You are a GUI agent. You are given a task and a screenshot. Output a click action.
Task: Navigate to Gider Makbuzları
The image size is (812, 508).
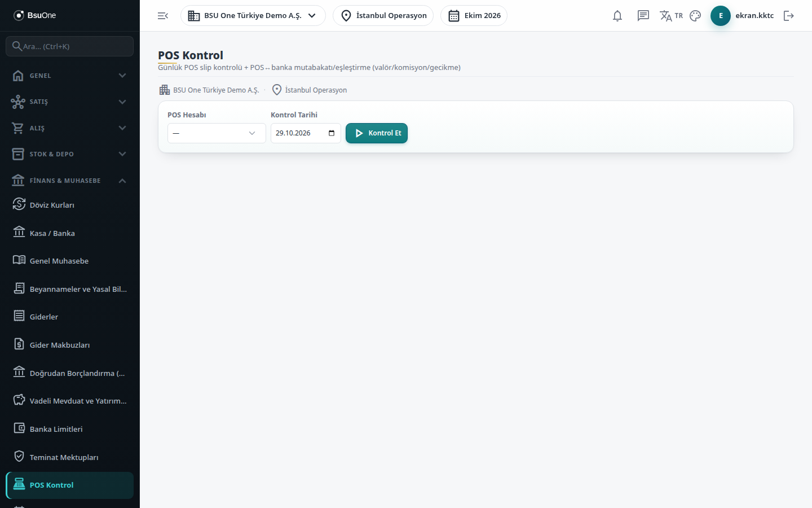pyautogui.click(x=70, y=345)
